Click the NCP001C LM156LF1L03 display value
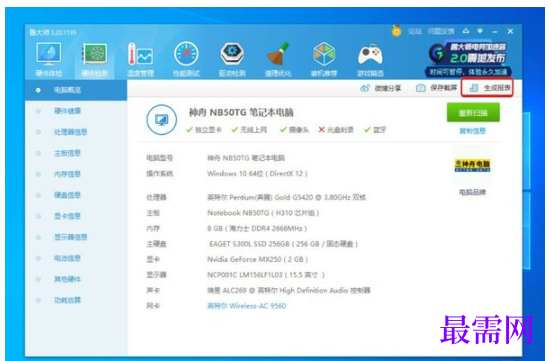Screen dimensions: 552x361 point(266,275)
